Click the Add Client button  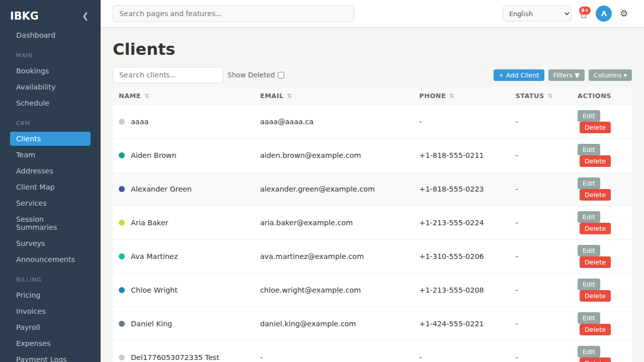click(519, 75)
